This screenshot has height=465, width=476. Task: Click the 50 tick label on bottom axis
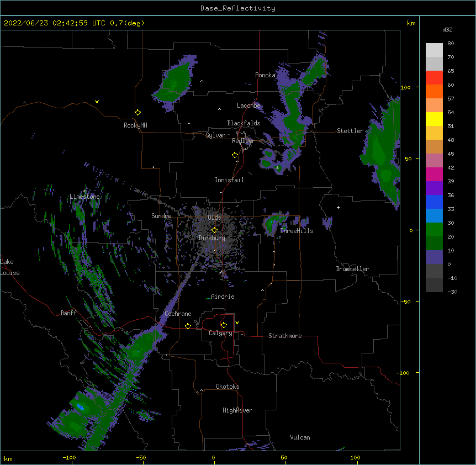pos(284,457)
